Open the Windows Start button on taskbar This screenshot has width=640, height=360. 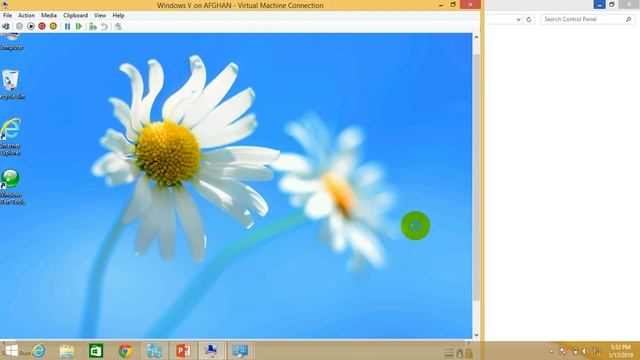11,351
